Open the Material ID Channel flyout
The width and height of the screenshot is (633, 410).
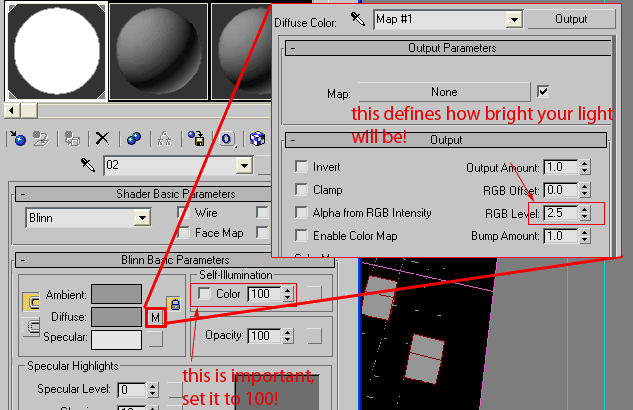[x=227, y=139]
